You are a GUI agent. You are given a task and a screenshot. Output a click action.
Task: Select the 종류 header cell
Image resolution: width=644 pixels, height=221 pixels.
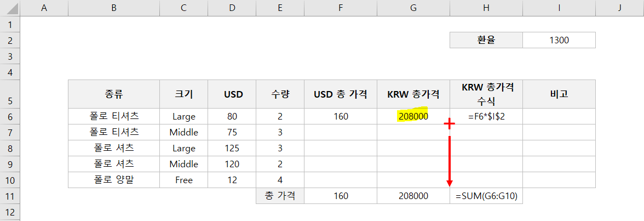point(114,94)
